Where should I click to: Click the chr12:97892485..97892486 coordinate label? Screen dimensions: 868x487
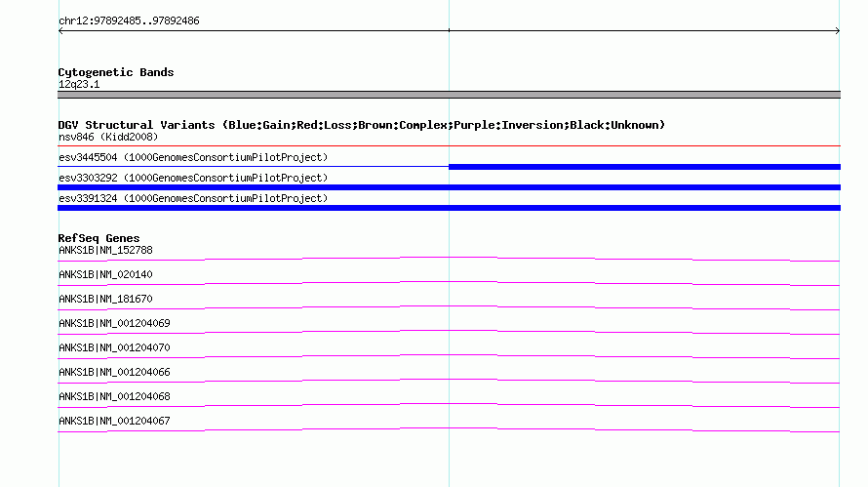pos(129,21)
